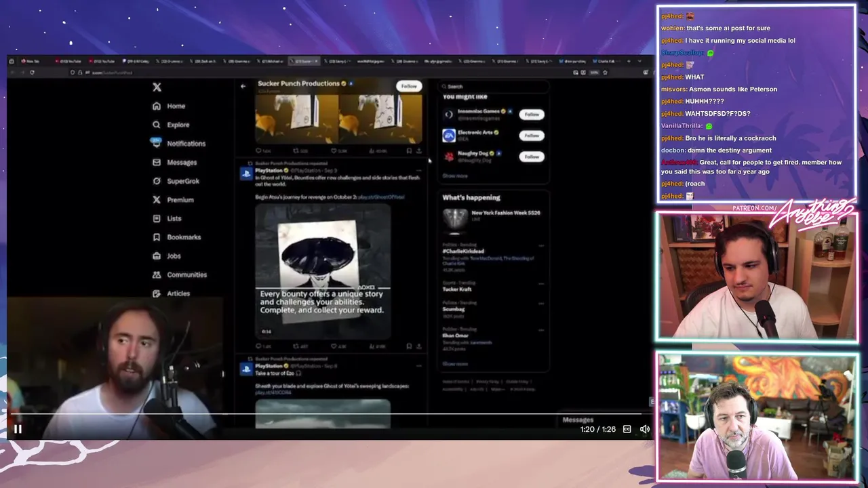This screenshot has width=868, height=488.
Task: Open the play.st/GhostOfYotei link
Action: [381, 197]
